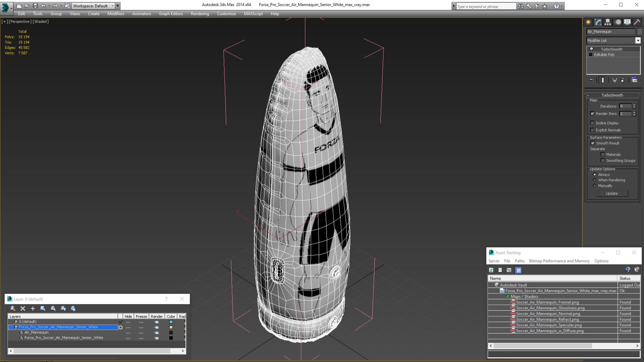
Task: Open the MAXScript menu
Action: pyautogui.click(x=253, y=14)
